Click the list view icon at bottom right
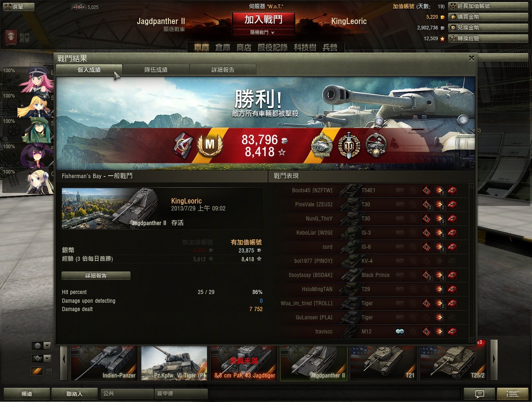The height and width of the screenshot is (402, 532). tap(512, 394)
